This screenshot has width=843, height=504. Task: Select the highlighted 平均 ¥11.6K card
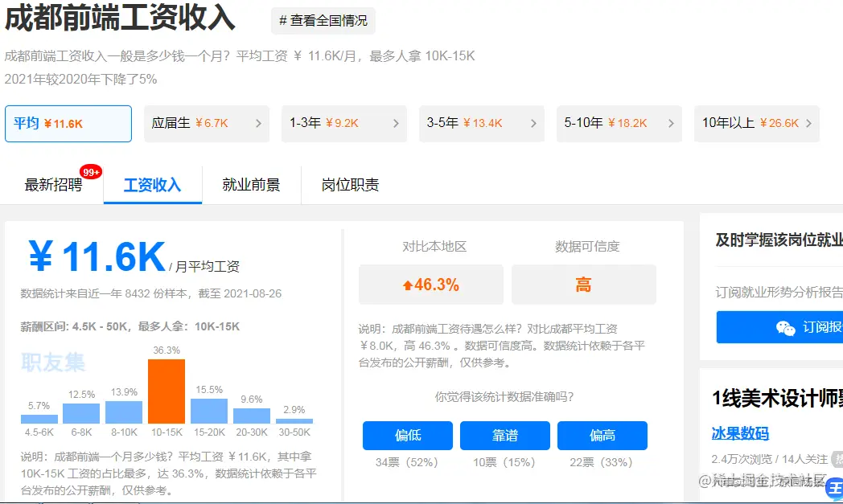click(68, 124)
